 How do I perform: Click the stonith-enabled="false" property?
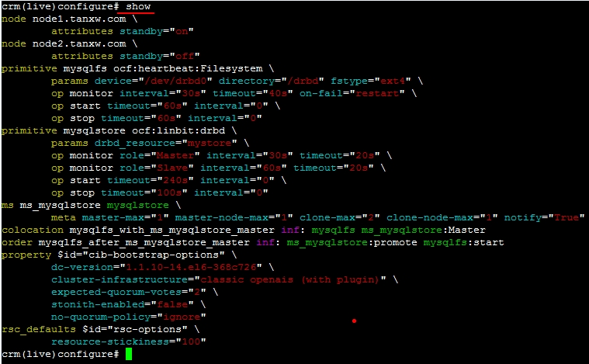[x=123, y=304]
